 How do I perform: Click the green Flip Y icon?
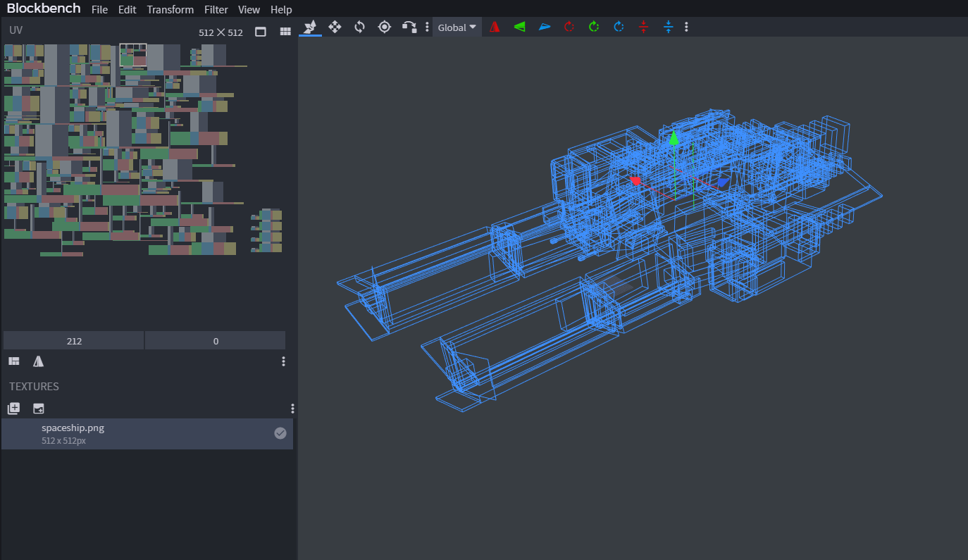tap(519, 27)
